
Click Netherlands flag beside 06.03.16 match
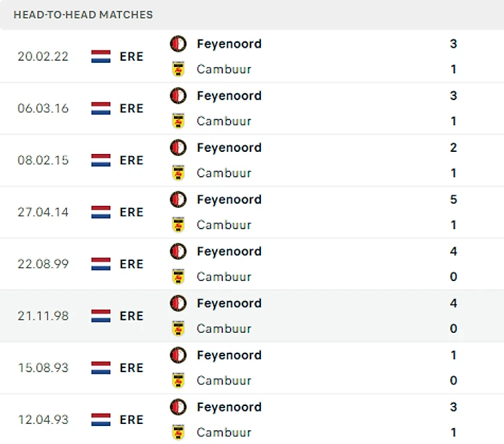click(x=101, y=108)
